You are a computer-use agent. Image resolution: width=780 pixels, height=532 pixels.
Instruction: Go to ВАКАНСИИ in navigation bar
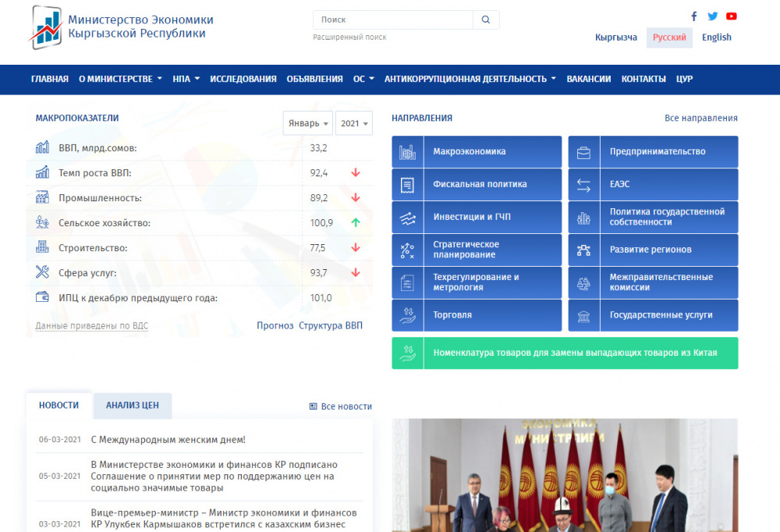tap(589, 79)
